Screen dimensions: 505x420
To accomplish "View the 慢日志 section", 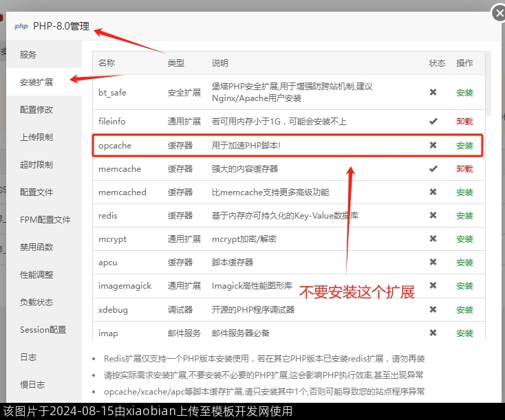I will pos(32,384).
